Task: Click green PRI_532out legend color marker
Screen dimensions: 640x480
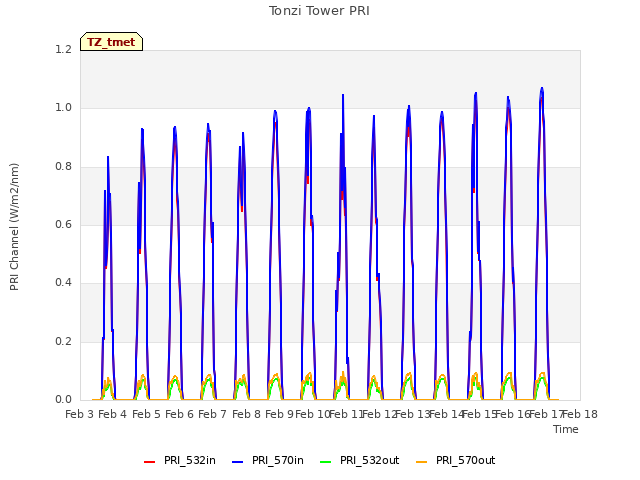Action: 326,462
